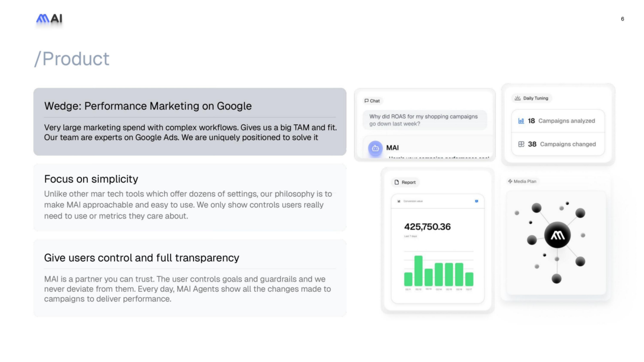Click the tallest green bar in chart
Viewport: 644px width, 362px height.
click(x=418, y=271)
